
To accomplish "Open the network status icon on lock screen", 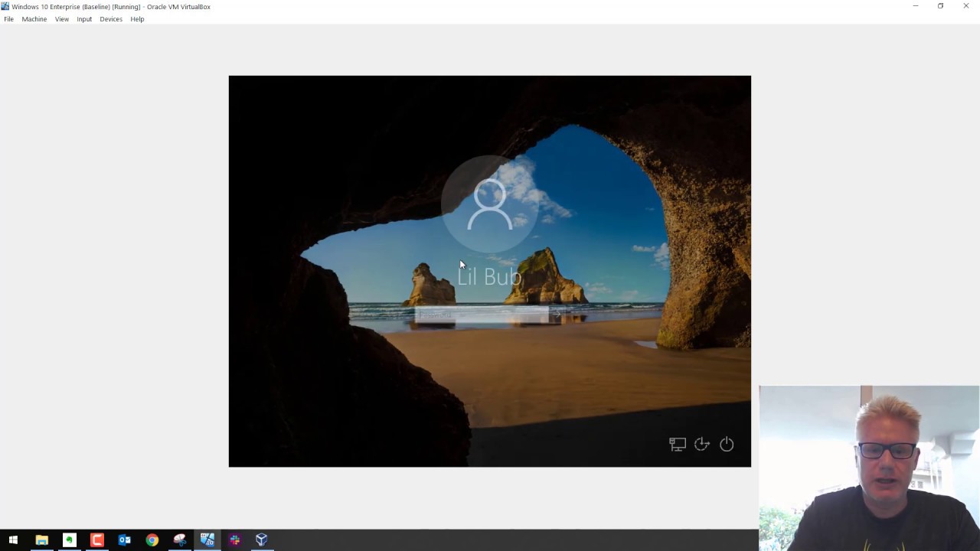I will (x=677, y=444).
